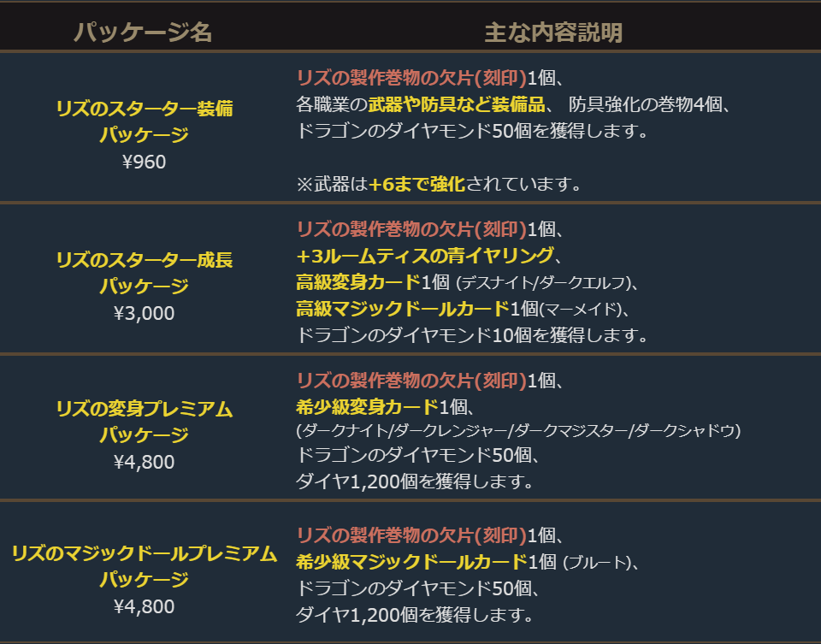Click the 希少級マジックドールカード item text
Viewport: 821px width, 644px height.
pyautogui.click(x=411, y=561)
